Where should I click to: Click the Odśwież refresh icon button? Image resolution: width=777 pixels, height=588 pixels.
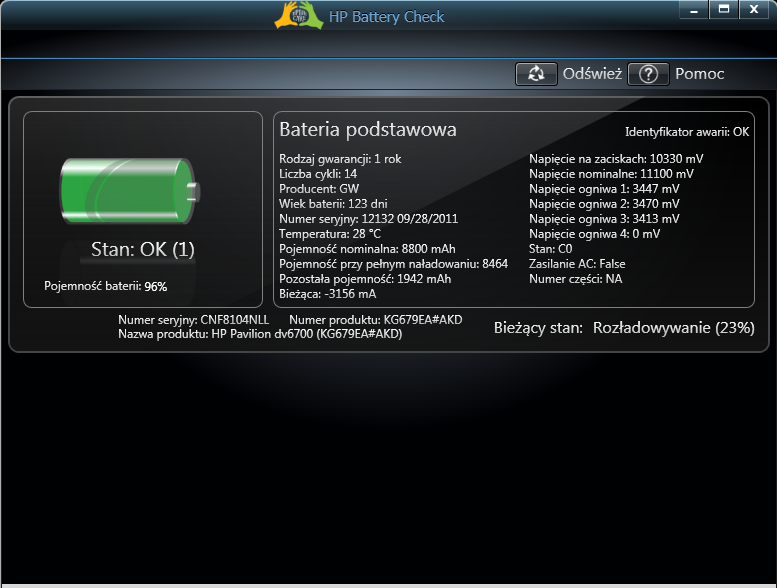536,74
